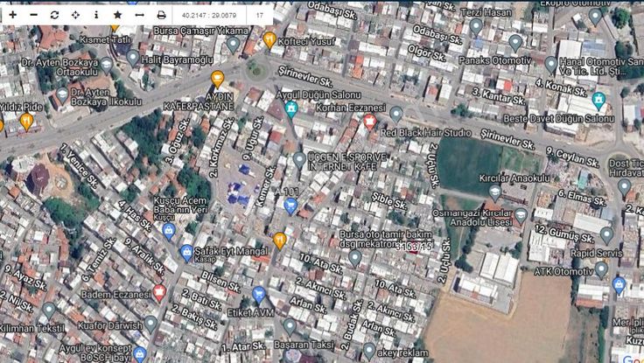Click the 6. Elmas Sk. street label
Screen dimensions: 644x363
[582, 198]
